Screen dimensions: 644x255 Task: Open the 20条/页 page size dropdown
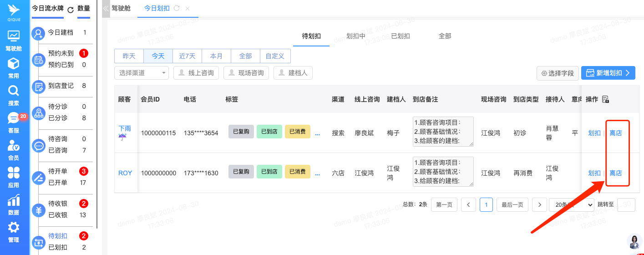pyautogui.click(x=571, y=204)
